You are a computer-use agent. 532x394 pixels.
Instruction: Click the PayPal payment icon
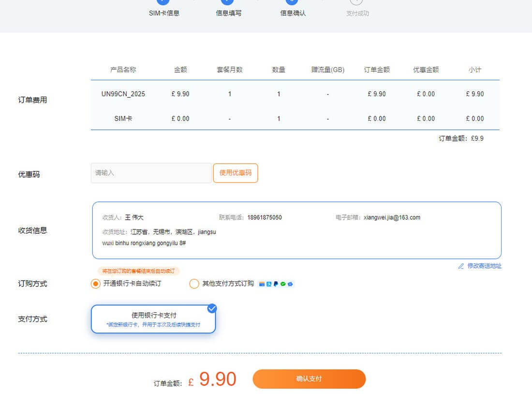coord(276,284)
